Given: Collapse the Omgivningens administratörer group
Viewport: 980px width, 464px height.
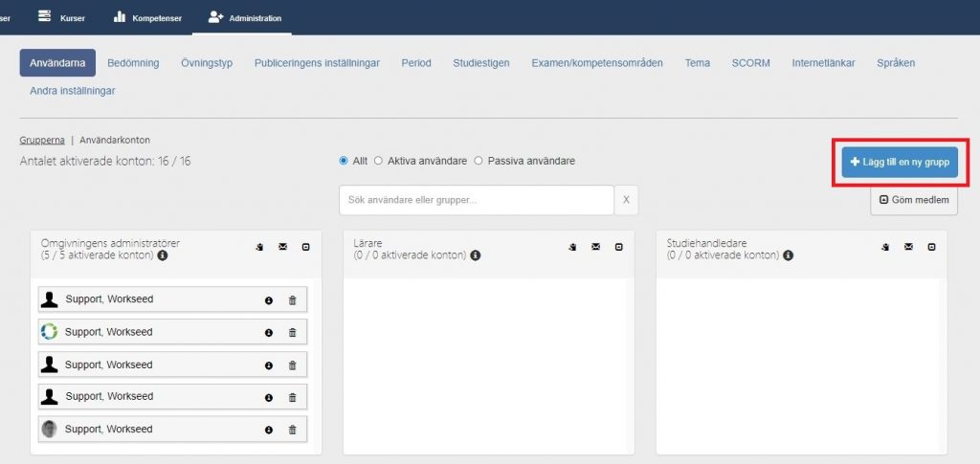Looking at the screenshot, I should (305, 247).
